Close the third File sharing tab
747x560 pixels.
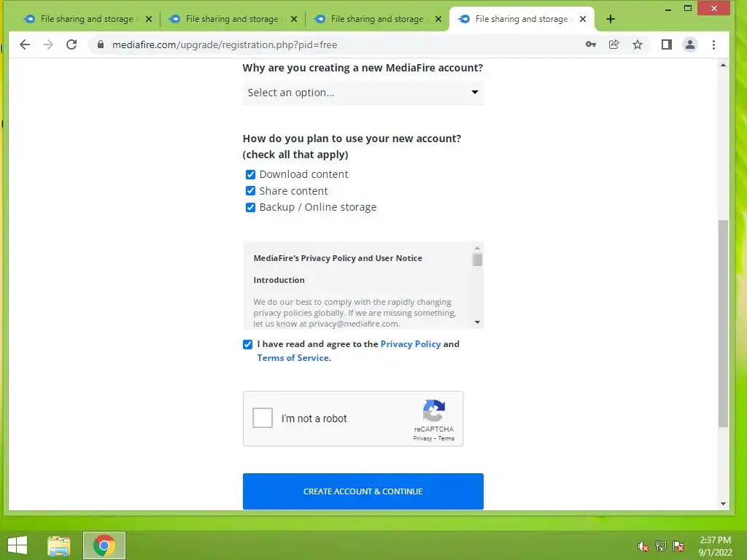[438, 19]
